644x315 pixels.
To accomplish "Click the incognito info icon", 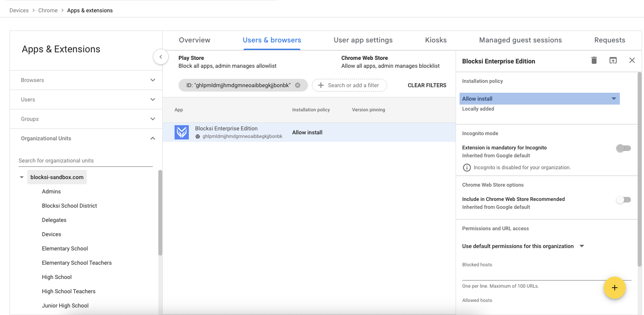I will click(467, 168).
